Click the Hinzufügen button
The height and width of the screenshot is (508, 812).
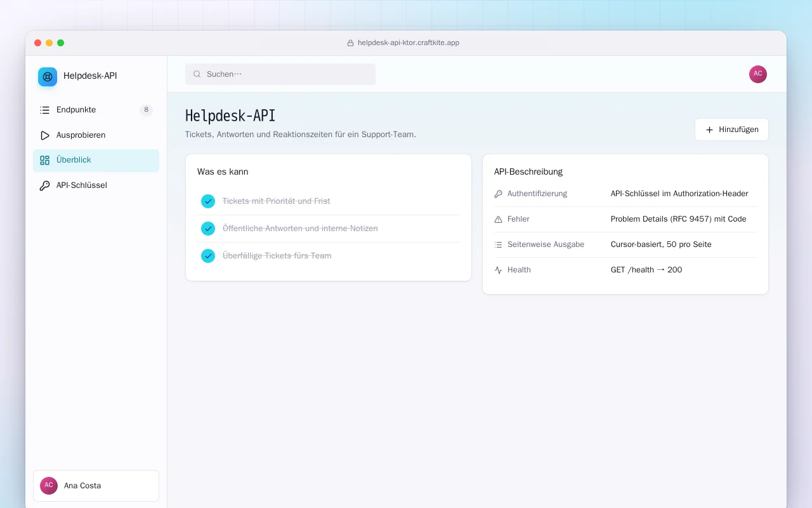(731, 130)
